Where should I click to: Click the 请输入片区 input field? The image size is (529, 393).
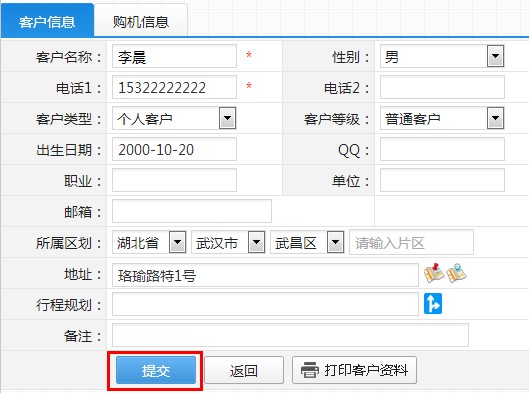tap(411, 242)
